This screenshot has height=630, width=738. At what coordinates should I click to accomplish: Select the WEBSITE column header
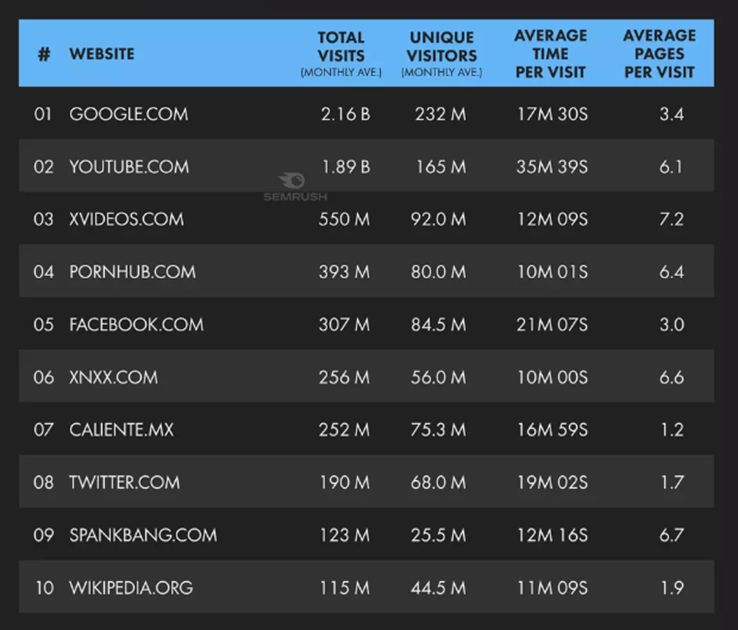click(102, 54)
